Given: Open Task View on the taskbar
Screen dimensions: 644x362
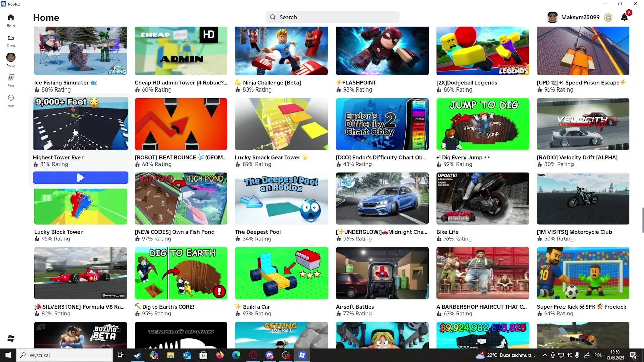Looking at the screenshot, I should tap(121, 355).
